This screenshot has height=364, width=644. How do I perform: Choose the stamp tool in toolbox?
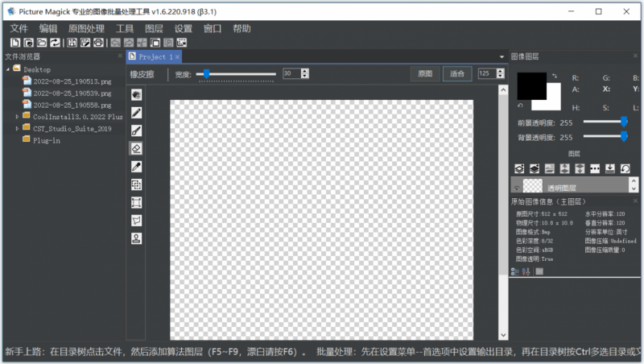pyautogui.click(x=136, y=238)
